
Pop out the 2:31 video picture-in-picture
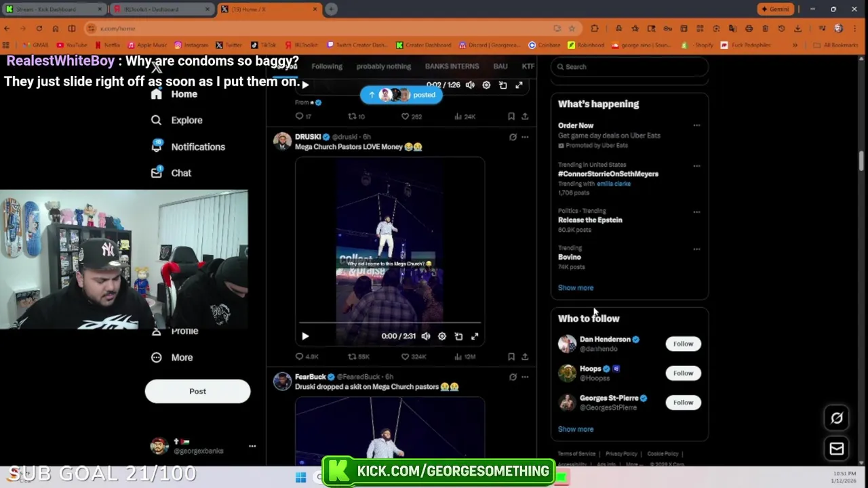point(458,336)
